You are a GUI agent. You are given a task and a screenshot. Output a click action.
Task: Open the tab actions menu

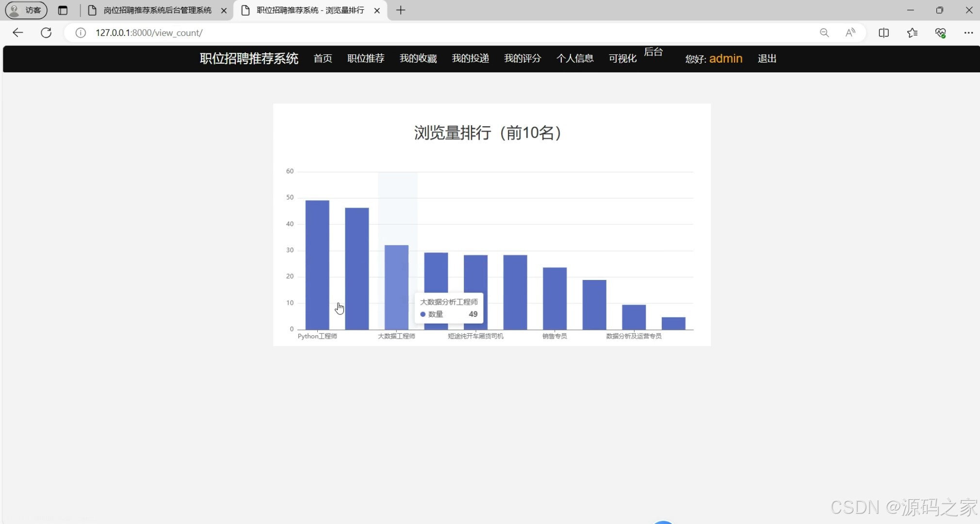pyautogui.click(x=63, y=10)
